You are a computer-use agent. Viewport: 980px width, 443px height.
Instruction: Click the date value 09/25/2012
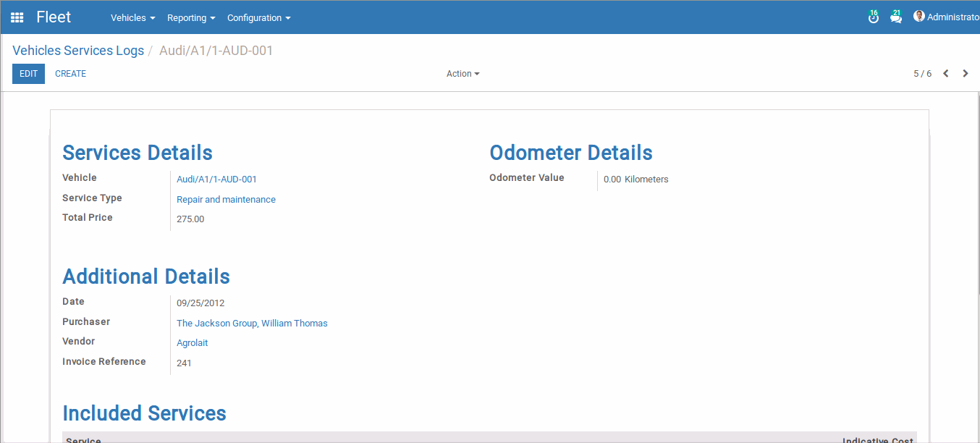tap(200, 303)
